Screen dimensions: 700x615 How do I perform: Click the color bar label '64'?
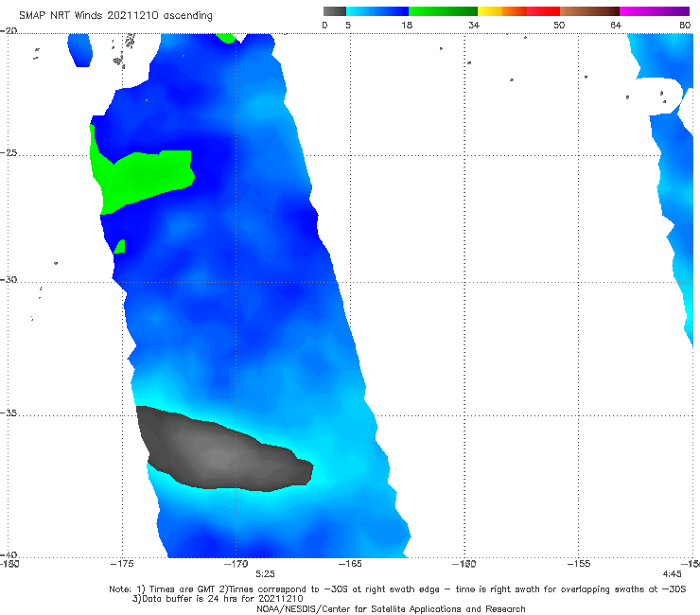tap(616, 25)
